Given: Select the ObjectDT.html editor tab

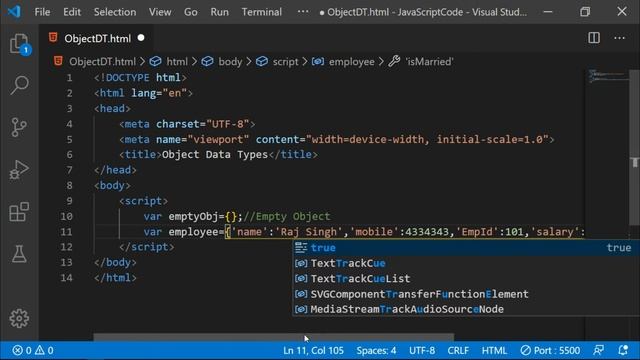Looking at the screenshot, I should tap(97, 38).
